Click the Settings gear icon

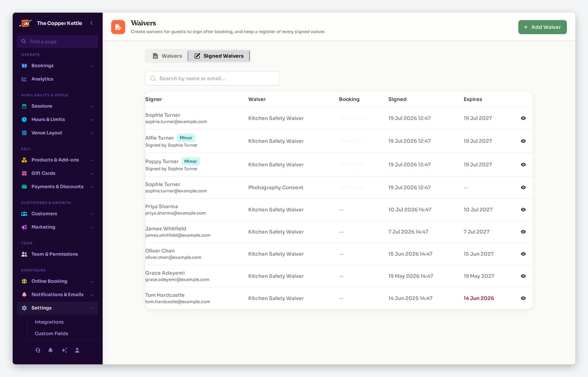(x=25, y=308)
